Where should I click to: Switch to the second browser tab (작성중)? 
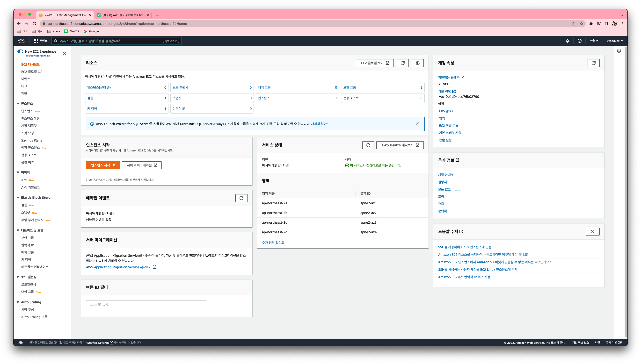(x=123, y=15)
